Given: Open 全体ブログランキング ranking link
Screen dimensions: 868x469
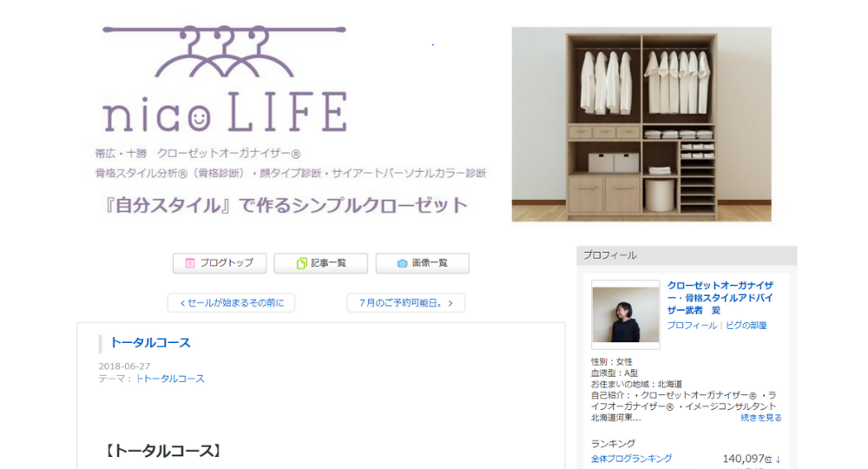Looking at the screenshot, I should pyautogui.click(x=632, y=459).
